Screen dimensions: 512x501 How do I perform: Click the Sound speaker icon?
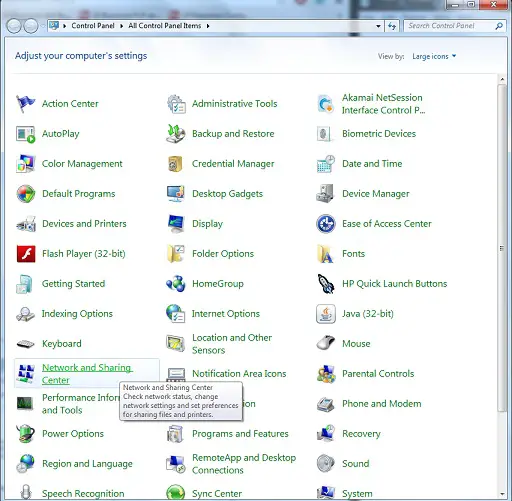(326, 463)
